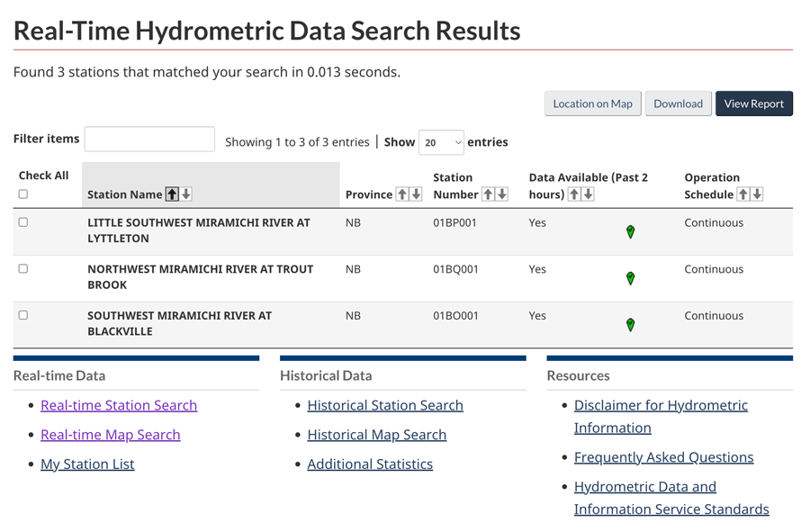Open the Show entries count dropdown
Screen dimensions: 810x532
tap(441, 142)
